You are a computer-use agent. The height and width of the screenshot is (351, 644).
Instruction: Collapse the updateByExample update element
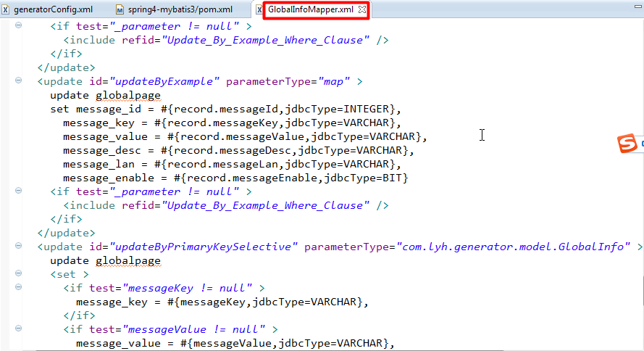19,80
